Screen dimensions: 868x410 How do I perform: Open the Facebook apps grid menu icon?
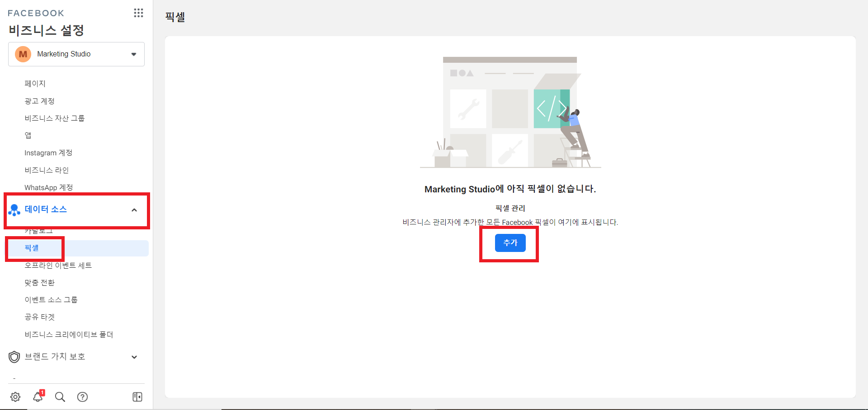(138, 13)
